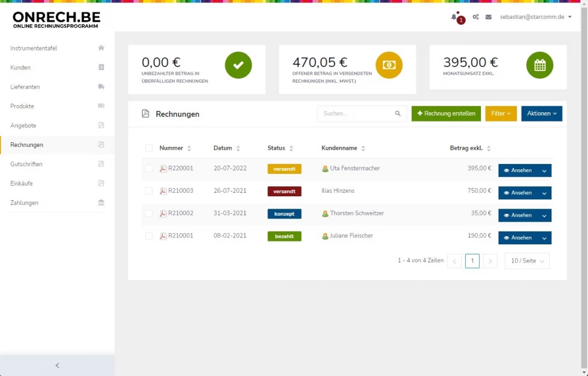This screenshot has width=588, height=376.
Task: Select all invoices with header checkbox
Action: (149, 148)
